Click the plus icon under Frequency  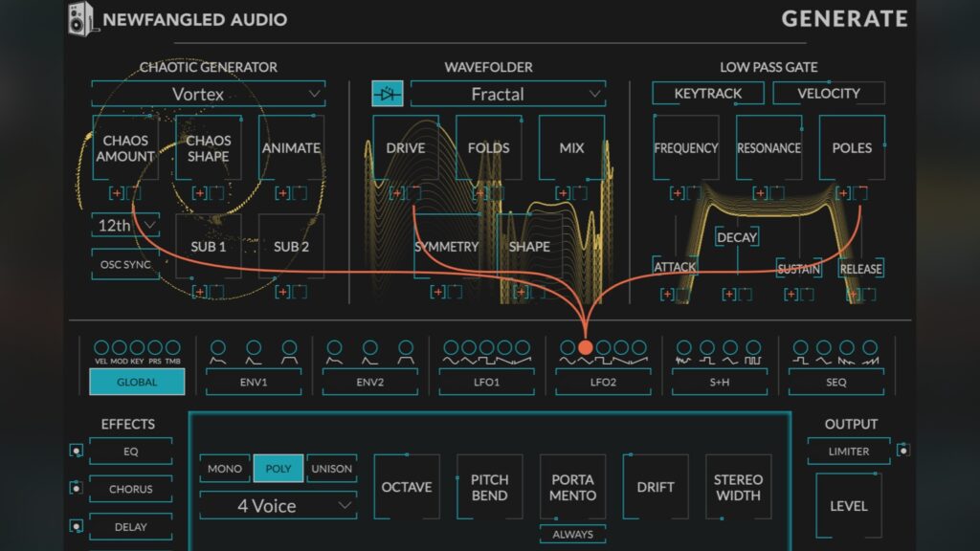(677, 193)
